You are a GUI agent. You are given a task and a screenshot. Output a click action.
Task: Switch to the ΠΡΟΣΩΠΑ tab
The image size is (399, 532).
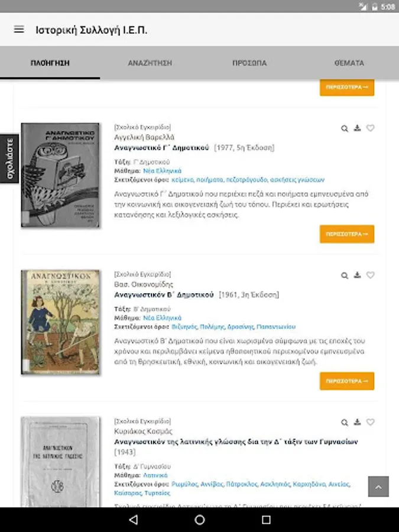pyautogui.click(x=249, y=63)
